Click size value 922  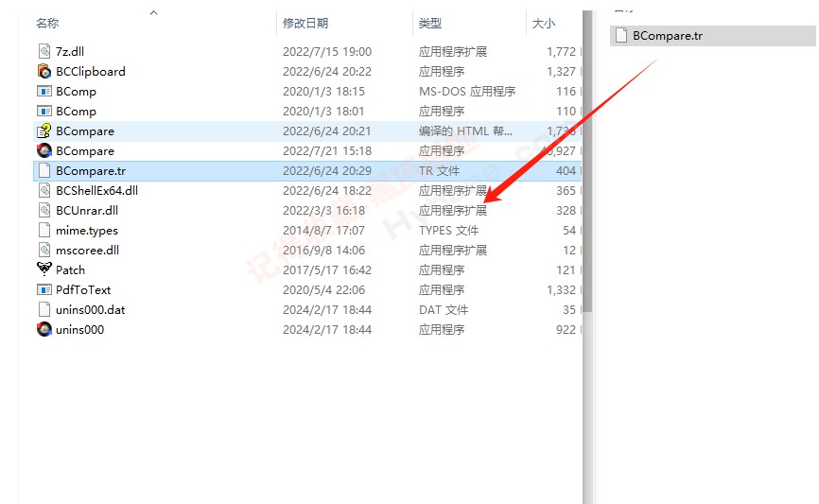(566, 329)
